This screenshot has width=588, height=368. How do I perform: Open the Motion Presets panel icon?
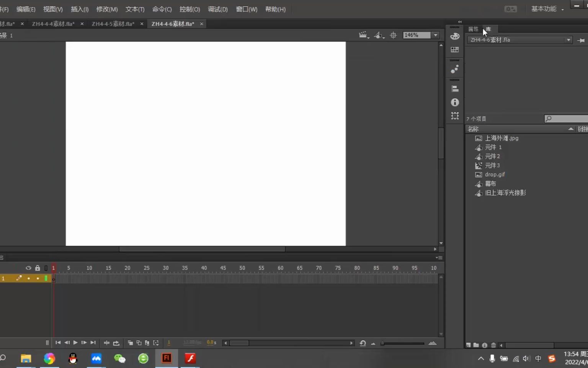[x=455, y=69]
